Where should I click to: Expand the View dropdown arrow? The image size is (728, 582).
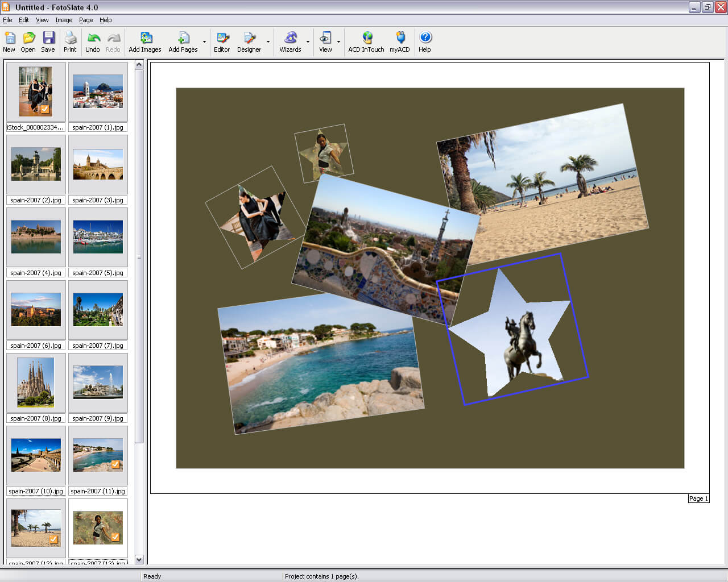coord(338,42)
